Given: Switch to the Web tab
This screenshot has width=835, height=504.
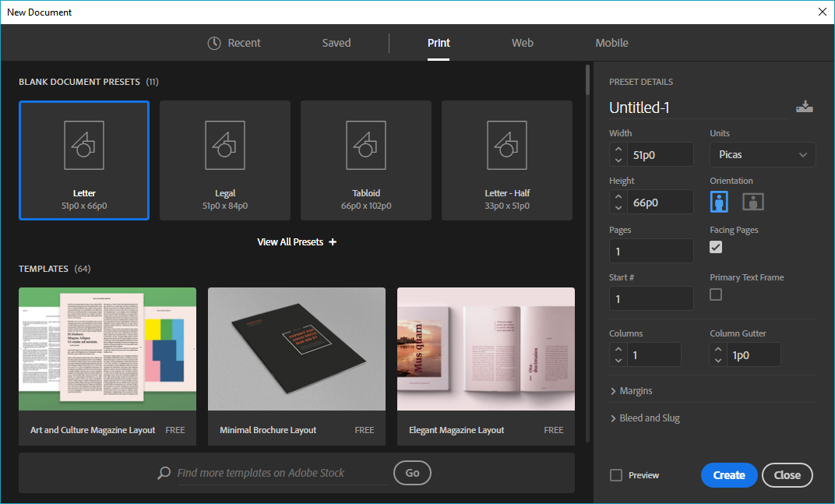Looking at the screenshot, I should pos(523,43).
